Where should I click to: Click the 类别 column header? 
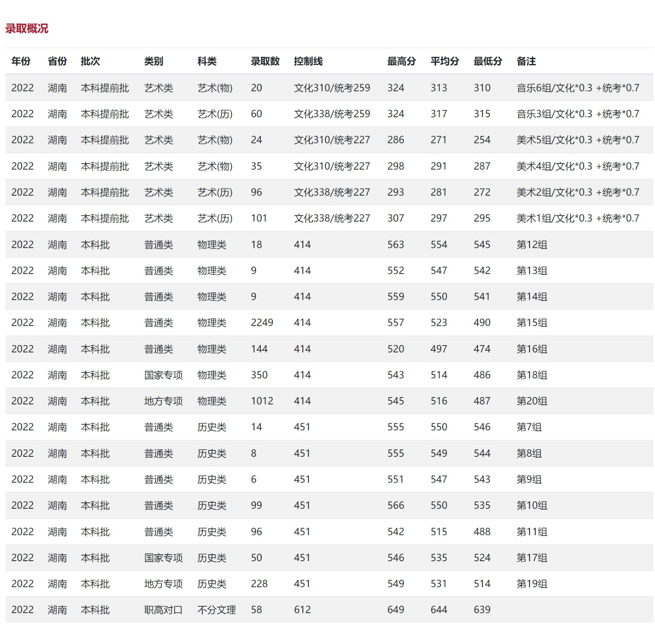(154, 61)
